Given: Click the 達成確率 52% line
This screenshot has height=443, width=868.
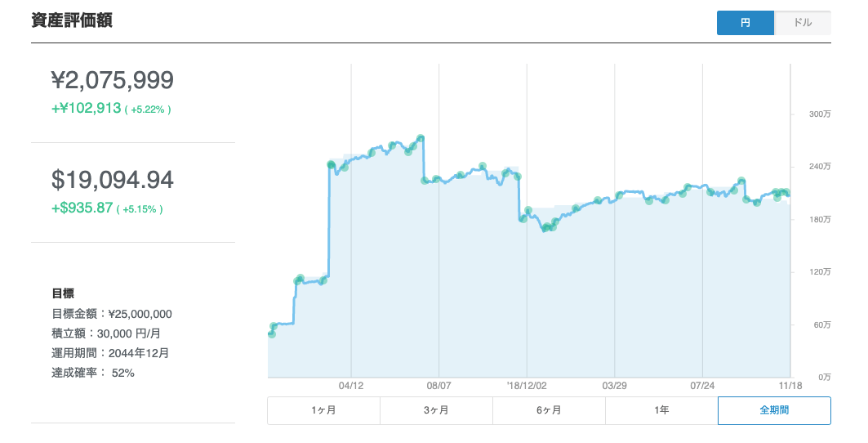Looking at the screenshot, I should 93,373.
